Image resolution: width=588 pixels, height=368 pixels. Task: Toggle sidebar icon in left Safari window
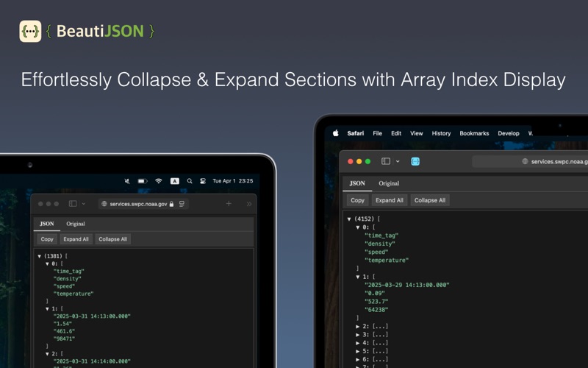[73, 204]
